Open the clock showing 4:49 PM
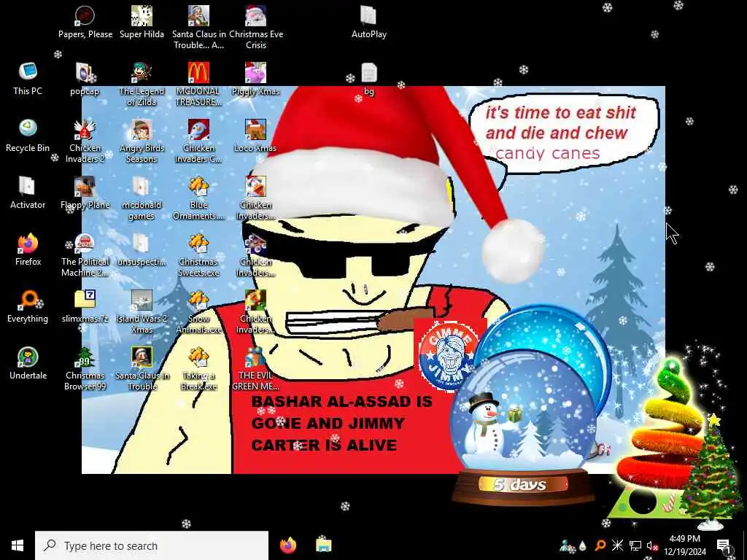The image size is (747, 560). click(684, 545)
